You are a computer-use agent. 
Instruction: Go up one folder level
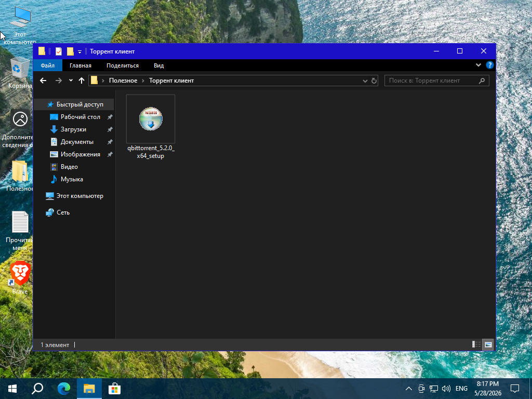pos(82,81)
